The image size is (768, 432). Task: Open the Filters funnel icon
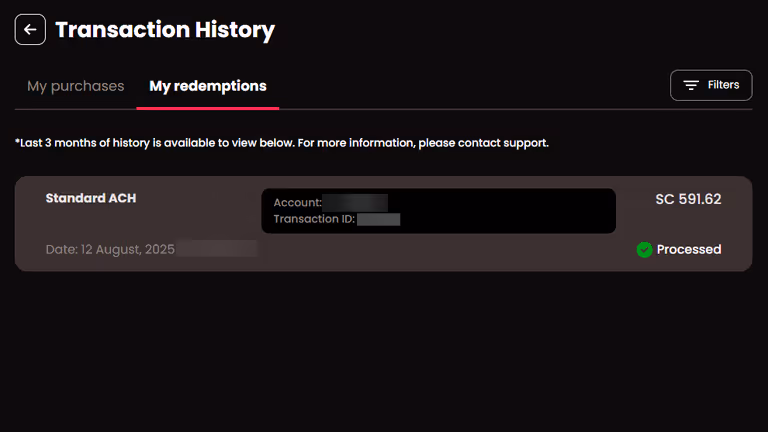pyautogui.click(x=691, y=85)
